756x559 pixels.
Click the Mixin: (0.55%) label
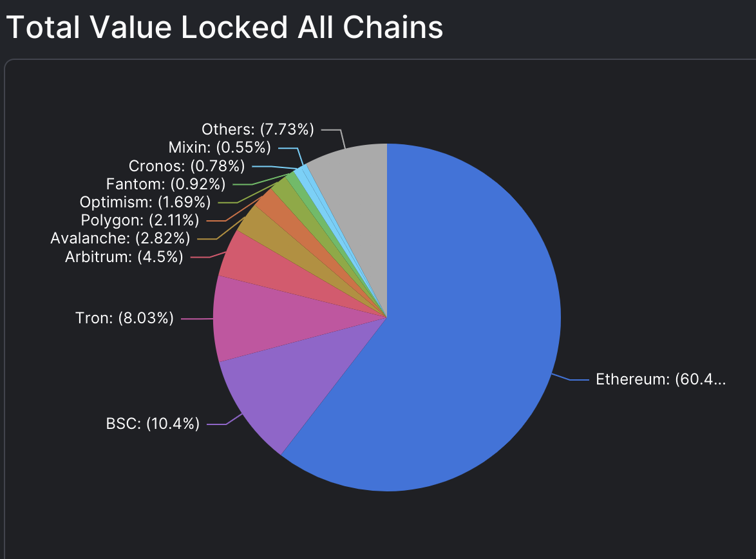pyautogui.click(x=220, y=147)
